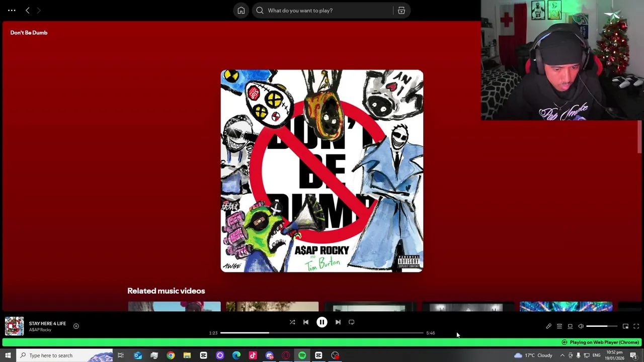Adjust the volume slider
The image size is (644, 362).
tap(602, 326)
